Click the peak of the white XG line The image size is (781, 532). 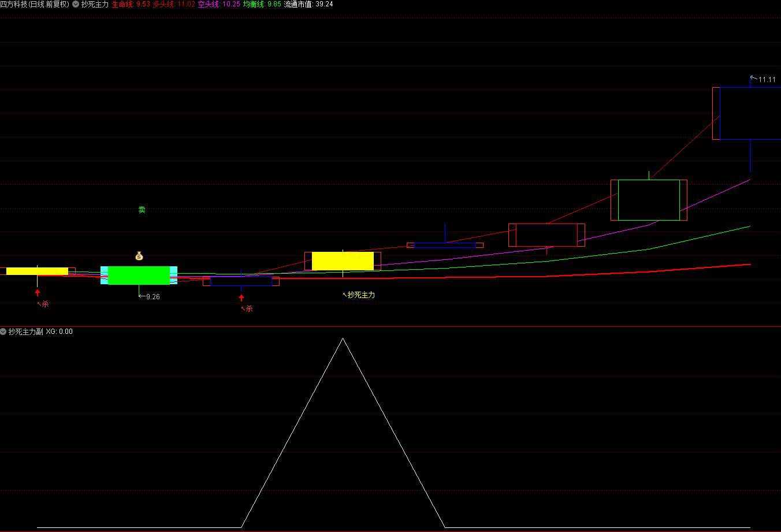(x=343, y=338)
